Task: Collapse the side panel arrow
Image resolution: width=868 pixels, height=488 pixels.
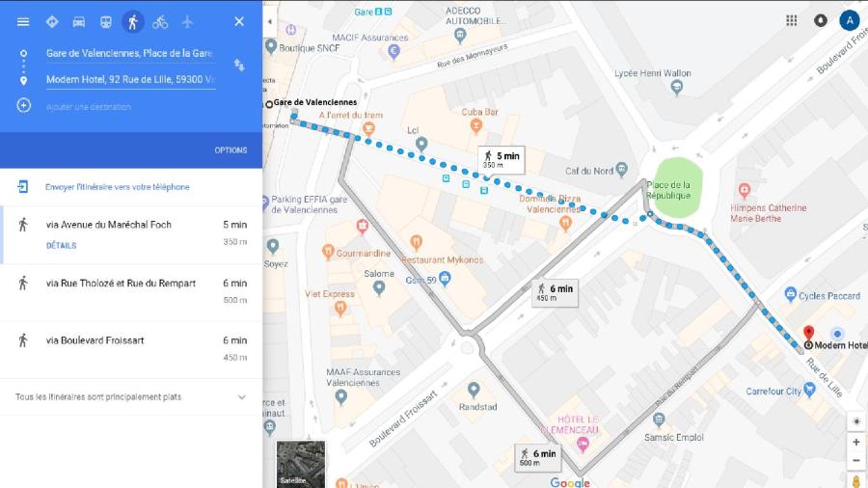Action: coord(270,22)
